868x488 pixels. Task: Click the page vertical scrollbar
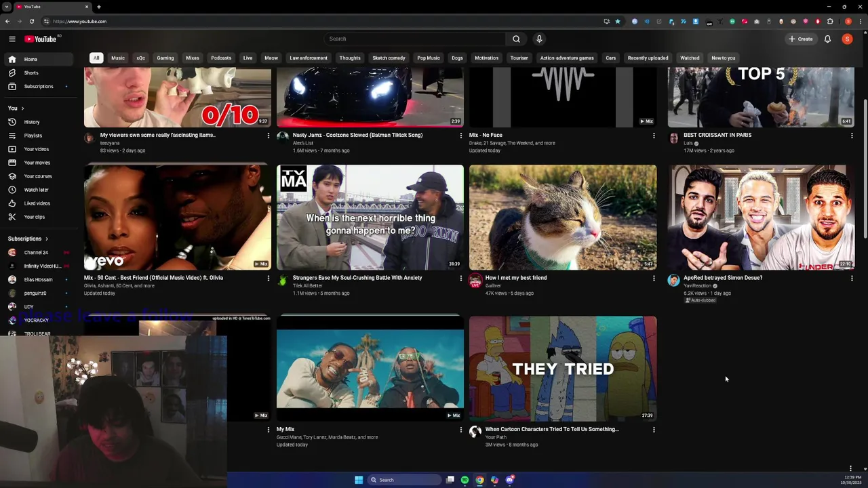point(865,169)
